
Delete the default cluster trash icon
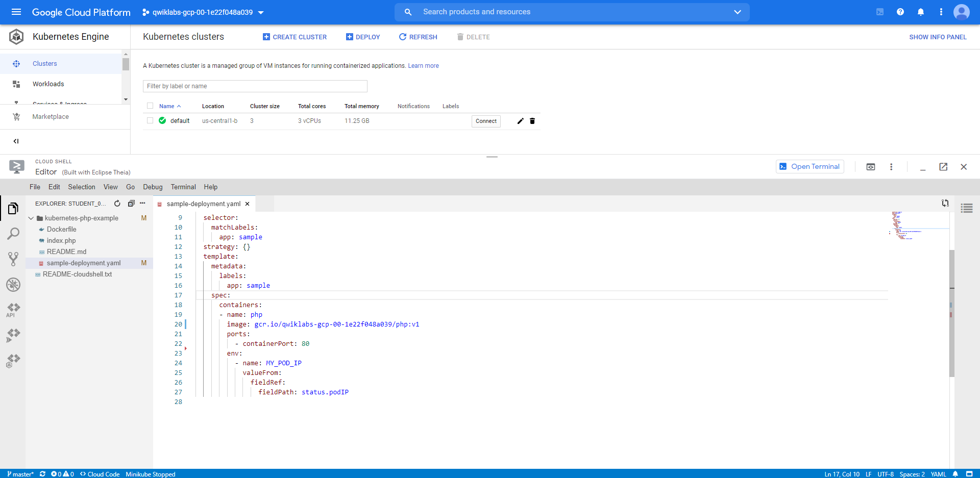click(x=532, y=121)
